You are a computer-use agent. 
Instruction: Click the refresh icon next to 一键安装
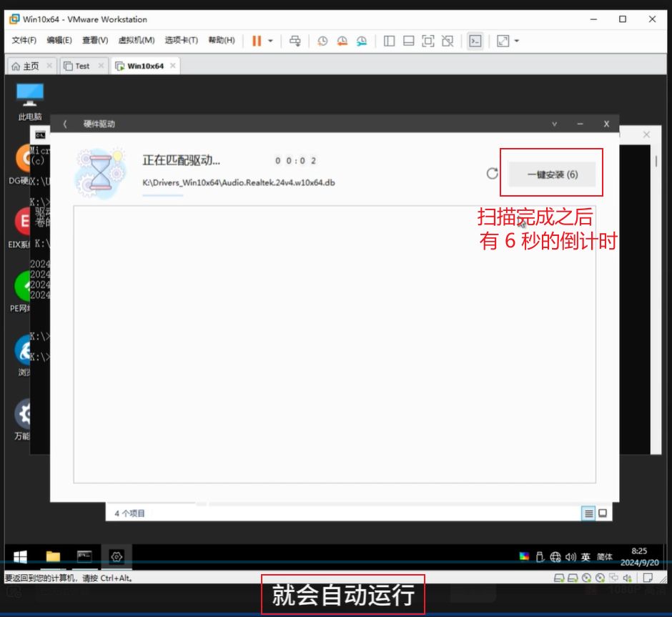click(x=492, y=173)
